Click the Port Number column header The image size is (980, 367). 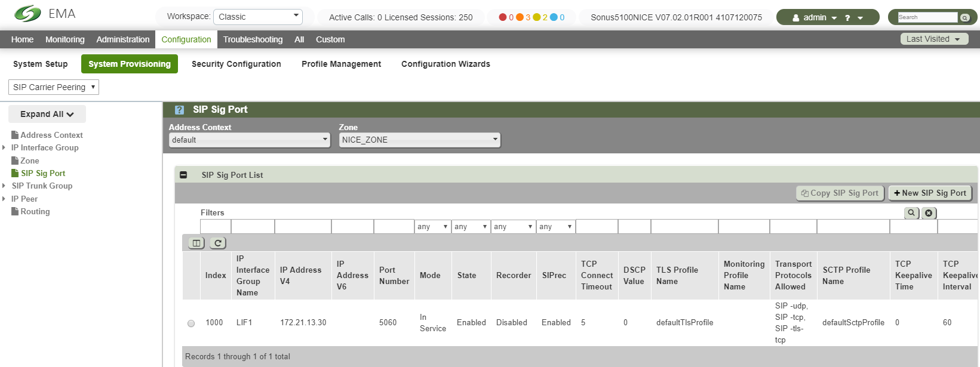[394, 276]
